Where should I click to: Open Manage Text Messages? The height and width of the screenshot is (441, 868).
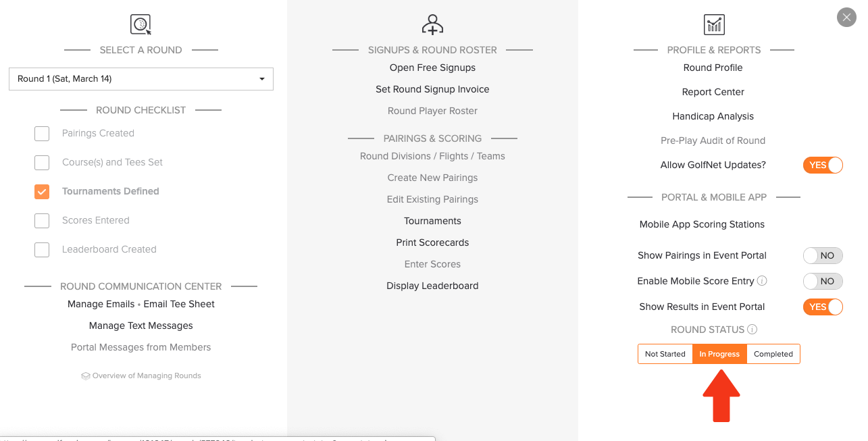(x=141, y=326)
